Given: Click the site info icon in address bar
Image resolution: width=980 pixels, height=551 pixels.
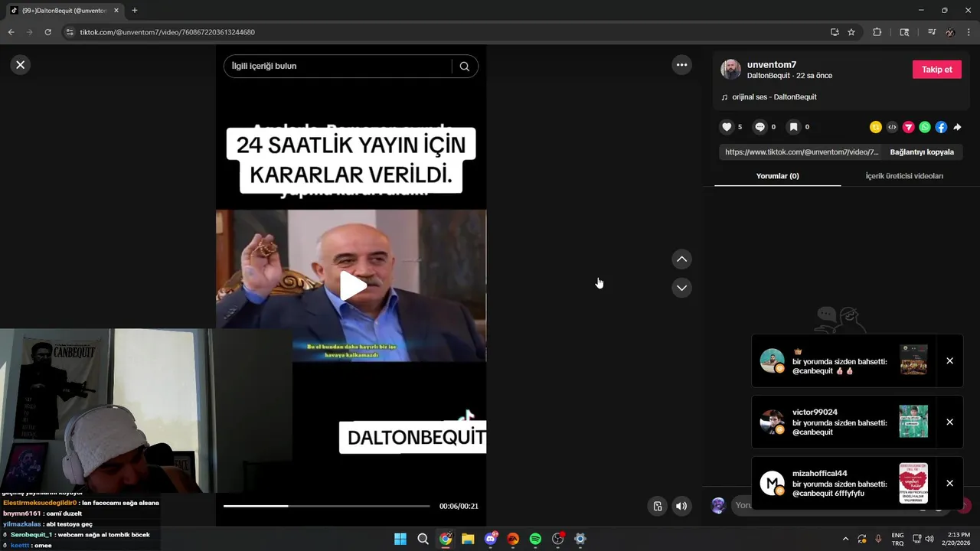Looking at the screenshot, I should pyautogui.click(x=70, y=32).
